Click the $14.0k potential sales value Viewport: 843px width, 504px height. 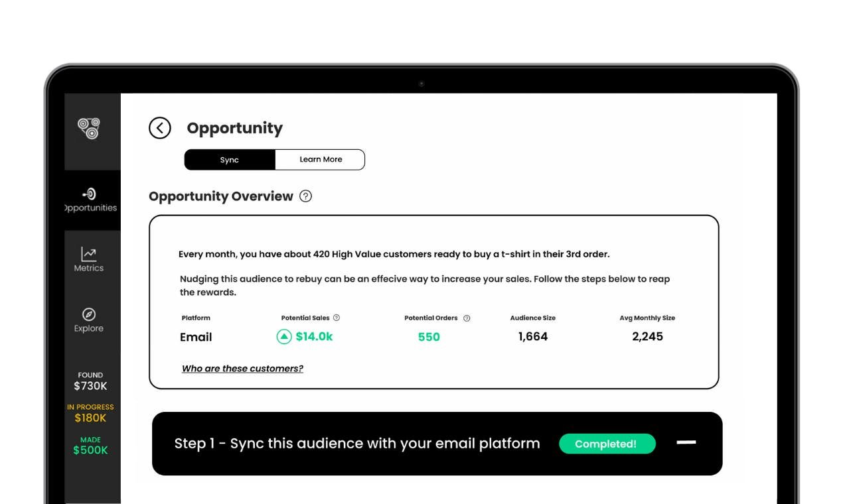click(x=314, y=337)
